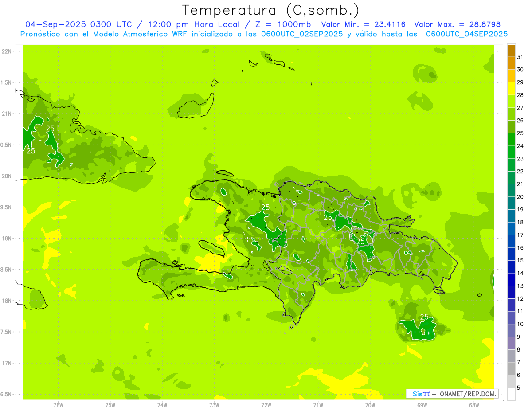Click the "Valor Max. = 28.8798" value
The image size is (532, 411).
pos(458,24)
